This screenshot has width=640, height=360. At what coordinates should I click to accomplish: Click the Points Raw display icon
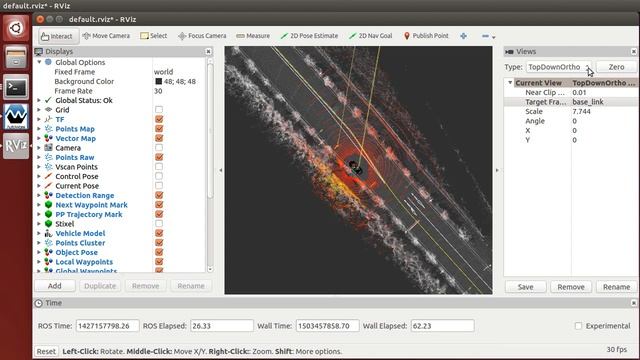(x=48, y=157)
